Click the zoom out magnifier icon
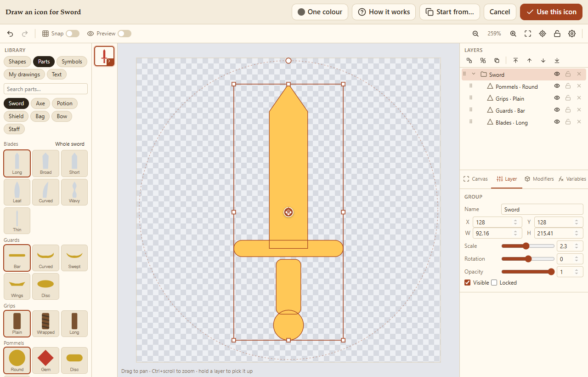Image resolution: width=588 pixels, height=377 pixels. (475, 34)
